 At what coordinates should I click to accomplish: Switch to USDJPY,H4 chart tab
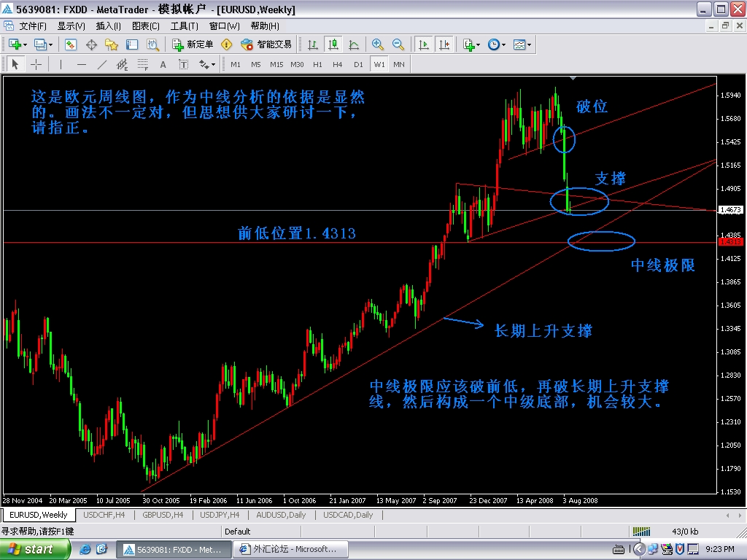(220, 515)
